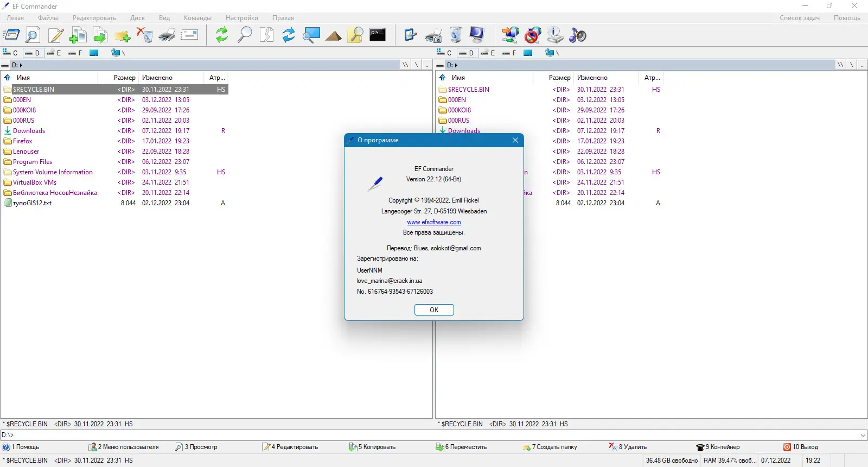868x467 pixels.
Task: Click the copy files toolbar icon
Action: click(78, 35)
